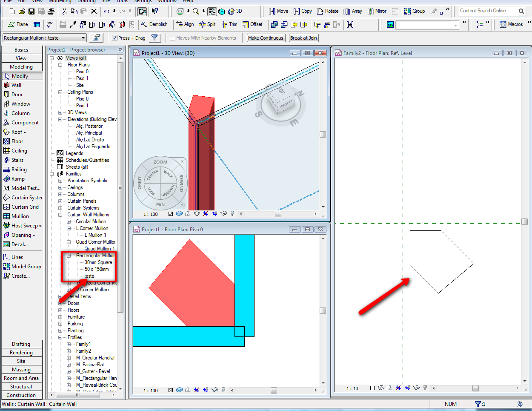Screen dimensions: 532x411
Task: Collapse the Curtain Wall Mullions node
Action: pos(60,215)
